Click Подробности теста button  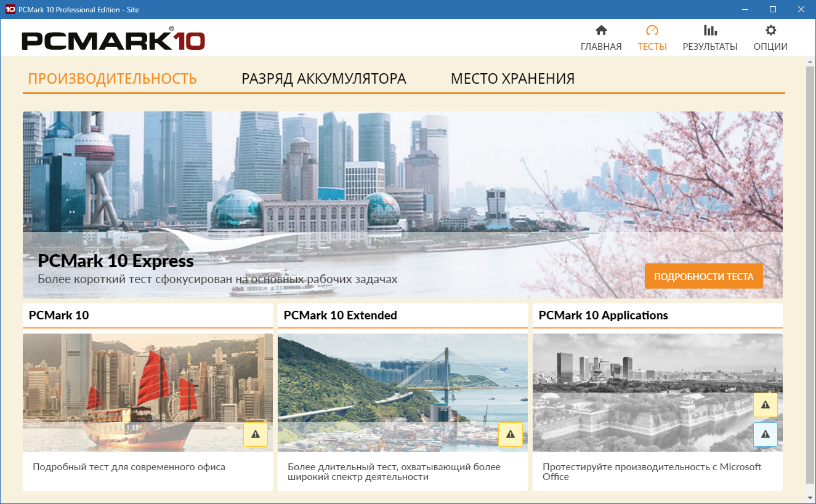pos(704,276)
